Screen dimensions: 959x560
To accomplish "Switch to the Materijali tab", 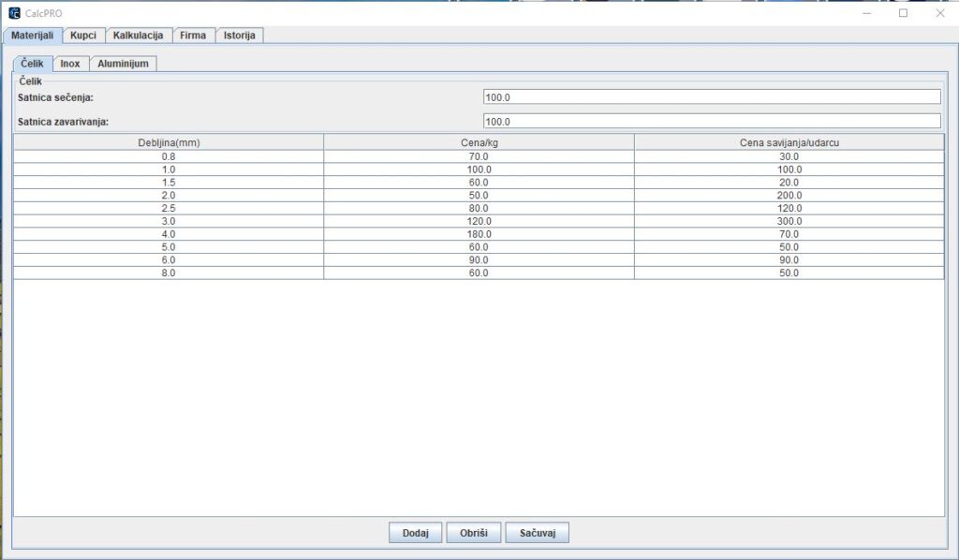I will coord(33,36).
